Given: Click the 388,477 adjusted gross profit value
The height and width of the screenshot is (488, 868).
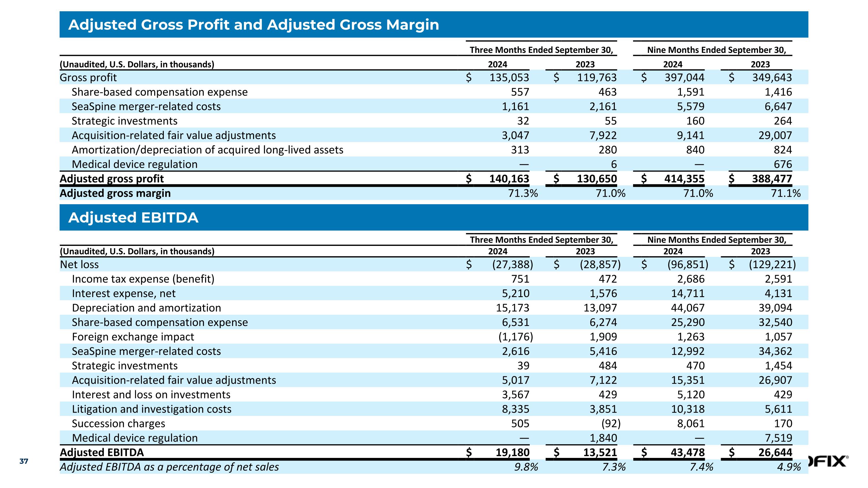Looking at the screenshot, I should (772, 178).
